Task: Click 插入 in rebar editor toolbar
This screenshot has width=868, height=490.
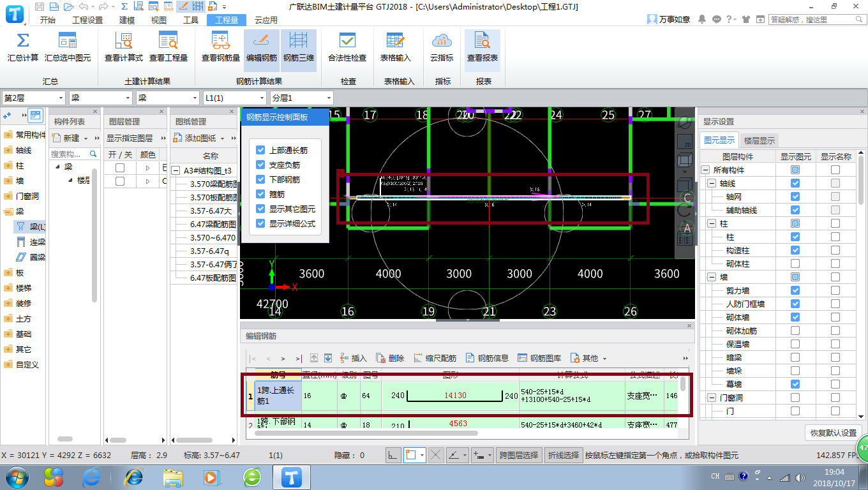Action: tap(354, 358)
